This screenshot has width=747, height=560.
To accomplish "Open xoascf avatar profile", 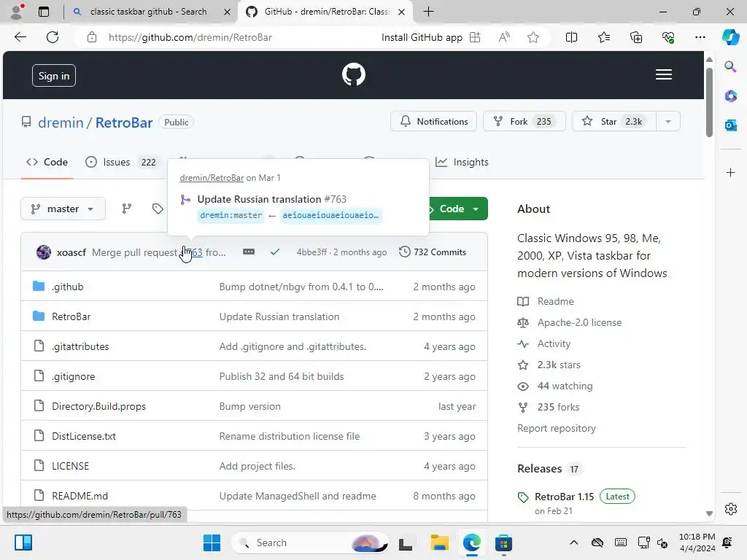I will click(43, 252).
